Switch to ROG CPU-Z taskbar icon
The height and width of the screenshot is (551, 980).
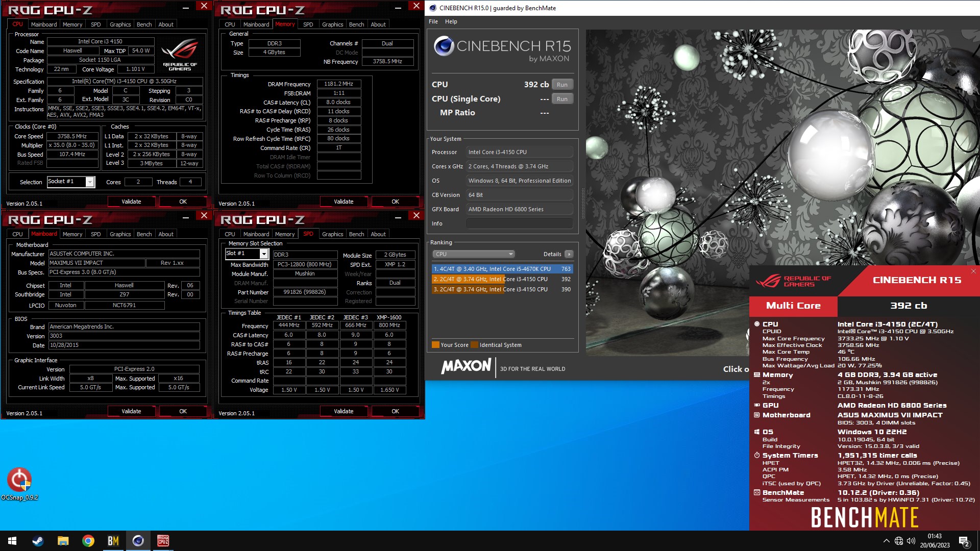tap(163, 541)
